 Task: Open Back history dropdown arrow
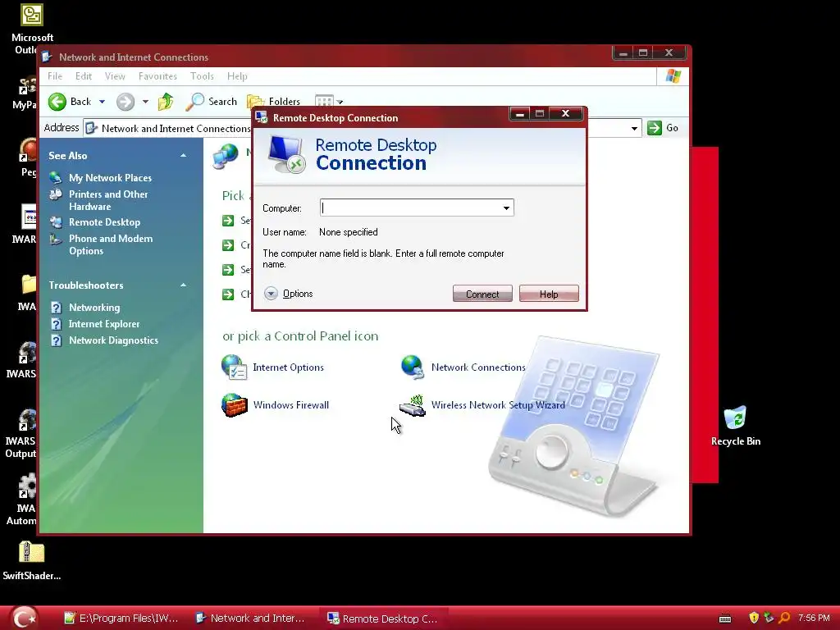point(102,102)
